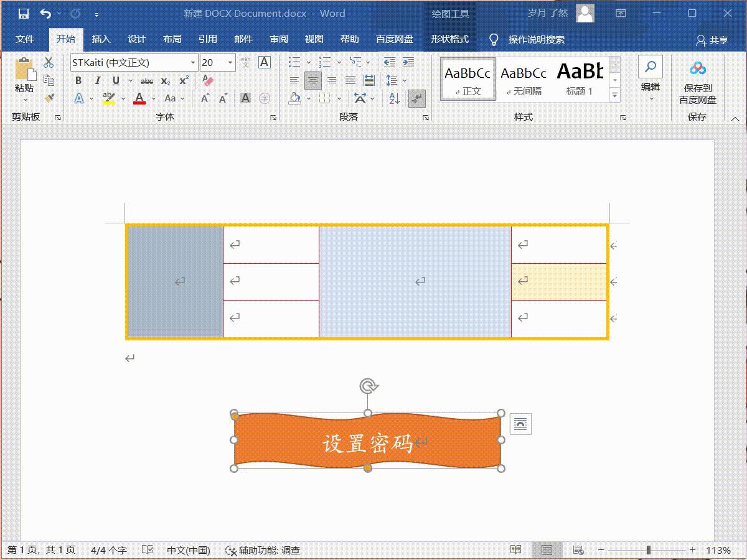Select the Clear All Formatting icon

coord(207,80)
